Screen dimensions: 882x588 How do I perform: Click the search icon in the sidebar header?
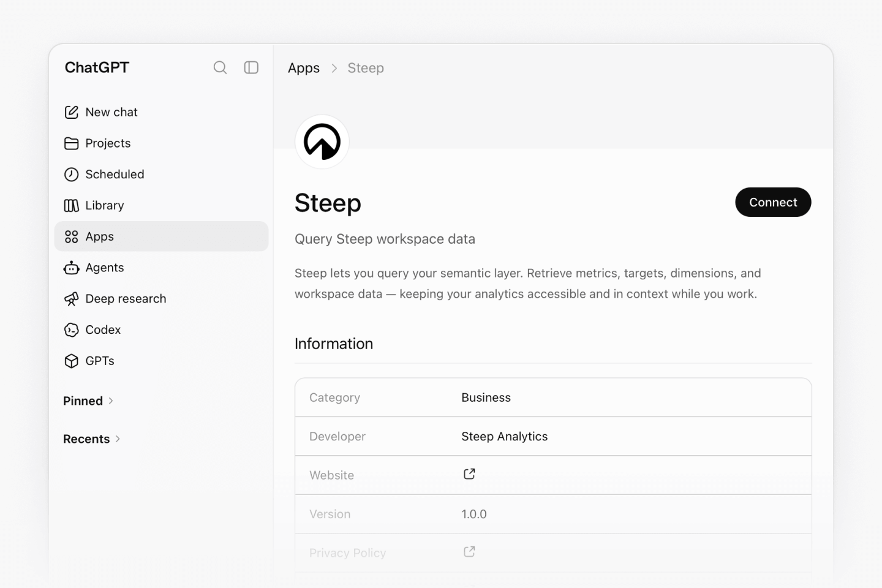(220, 67)
